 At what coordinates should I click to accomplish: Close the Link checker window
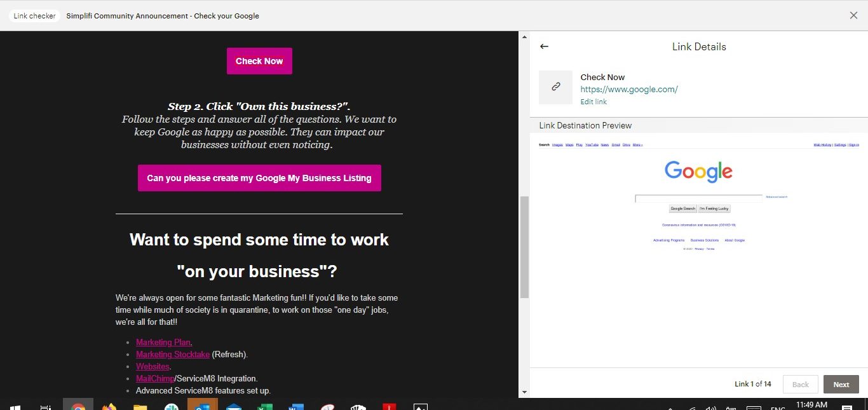[853, 15]
